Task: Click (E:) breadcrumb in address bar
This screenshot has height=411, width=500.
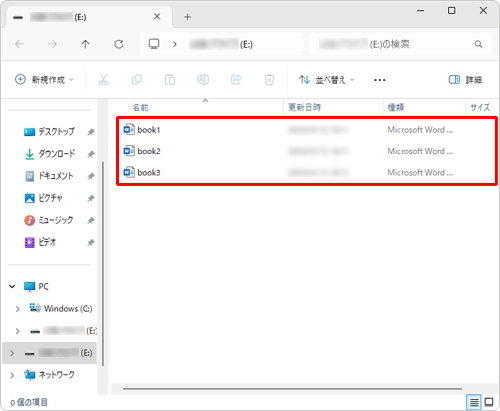Action: coord(221,44)
